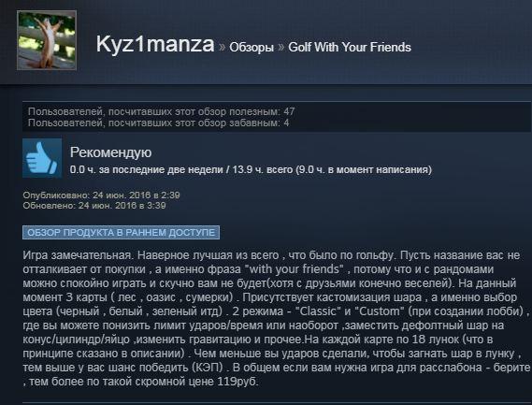Click the blue thumbs-up recommendation icon
Screen dimensions: 532x405
(x=42, y=158)
